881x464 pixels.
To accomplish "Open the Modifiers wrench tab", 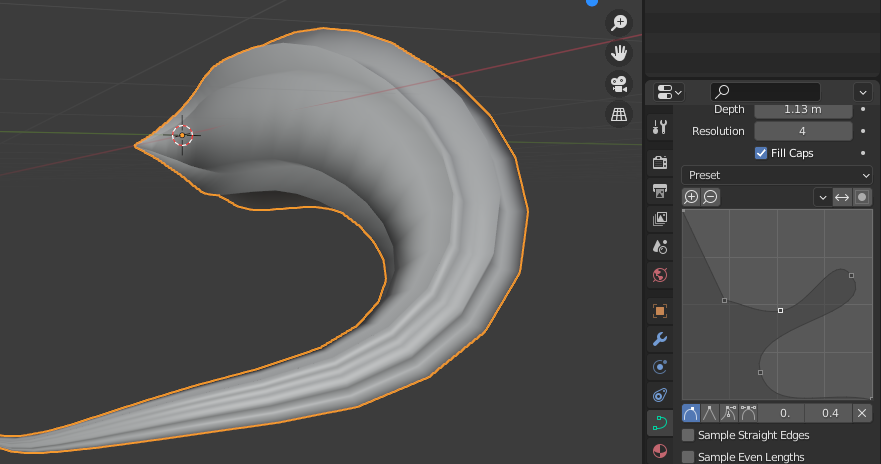I will pyautogui.click(x=660, y=339).
